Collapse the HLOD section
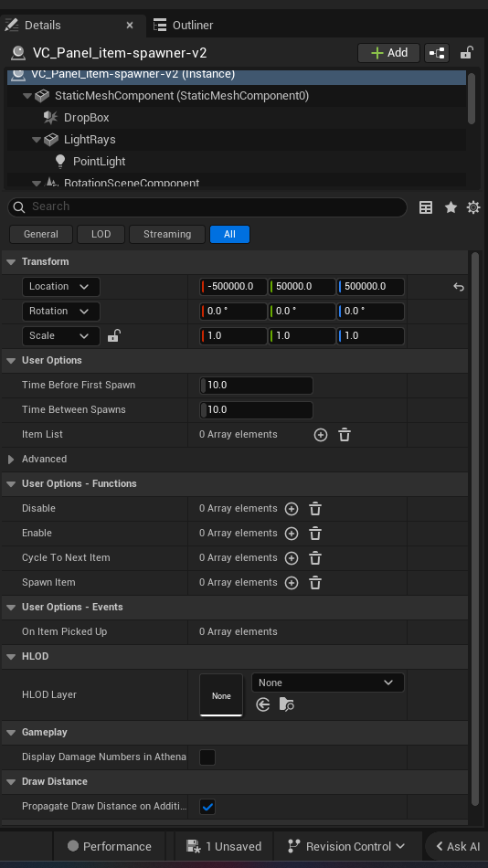 pos(11,657)
